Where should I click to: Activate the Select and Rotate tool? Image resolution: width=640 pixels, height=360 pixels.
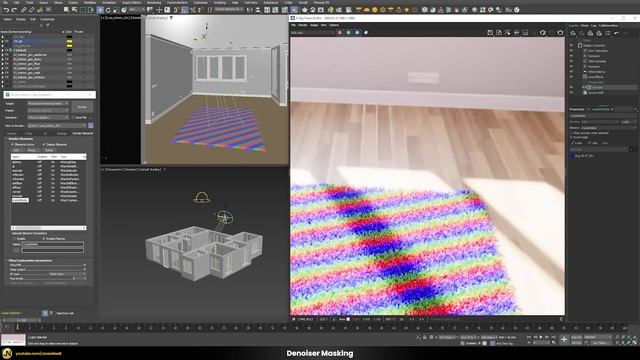108,10
